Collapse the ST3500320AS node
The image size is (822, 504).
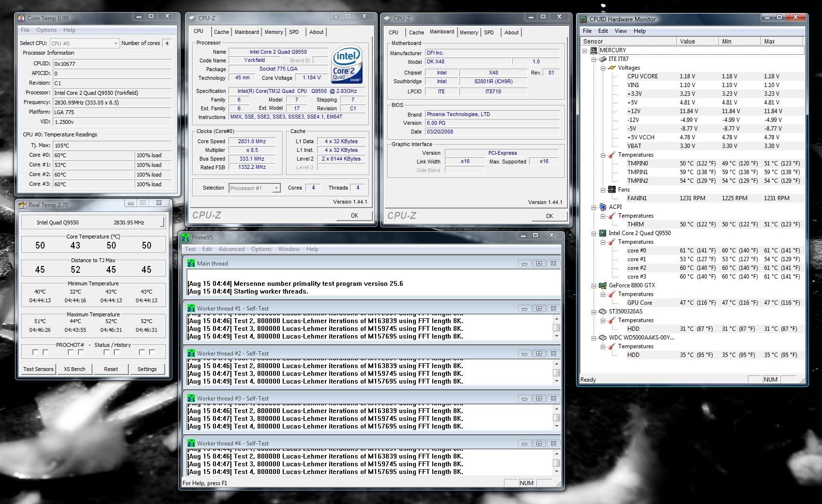(x=594, y=311)
